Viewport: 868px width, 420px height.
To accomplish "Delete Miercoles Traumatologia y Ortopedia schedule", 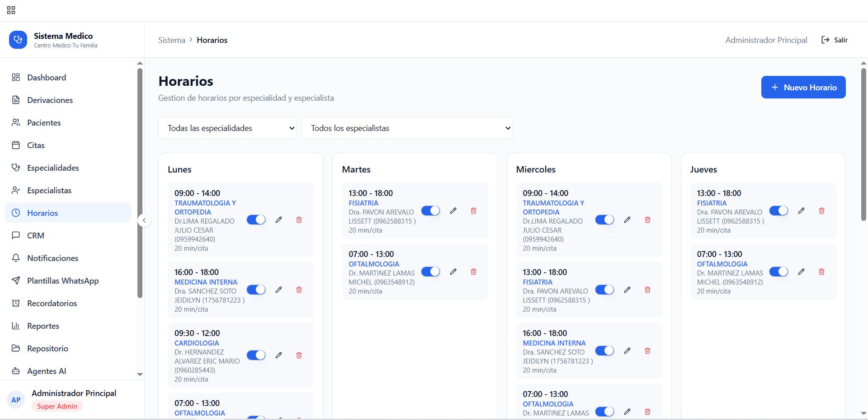I will [x=647, y=220].
